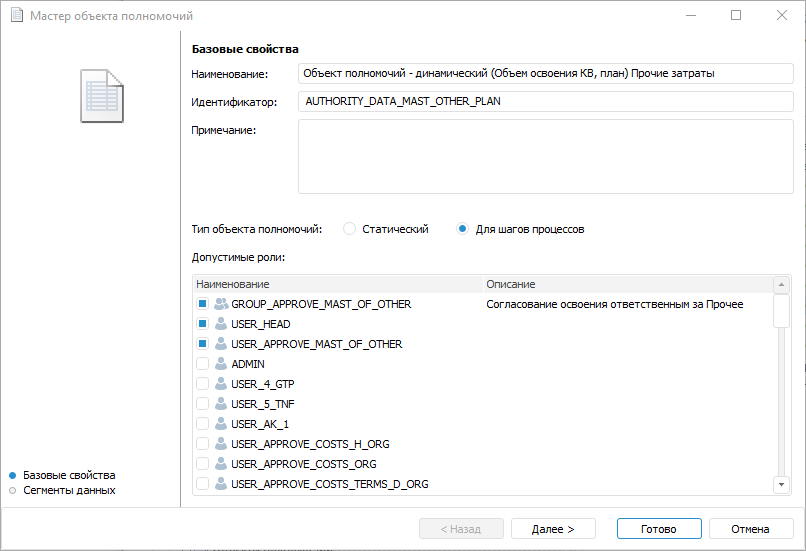Click the large document wizard icon

click(x=102, y=96)
